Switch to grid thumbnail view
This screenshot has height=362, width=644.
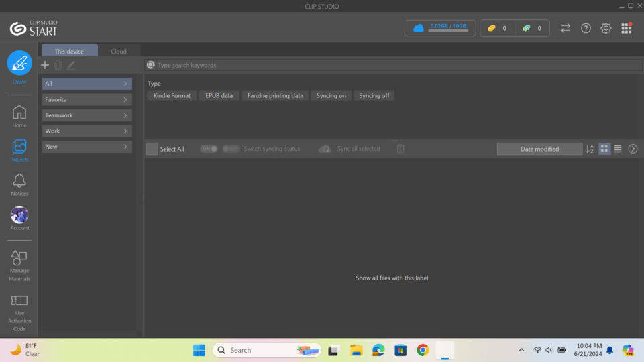click(604, 149)
